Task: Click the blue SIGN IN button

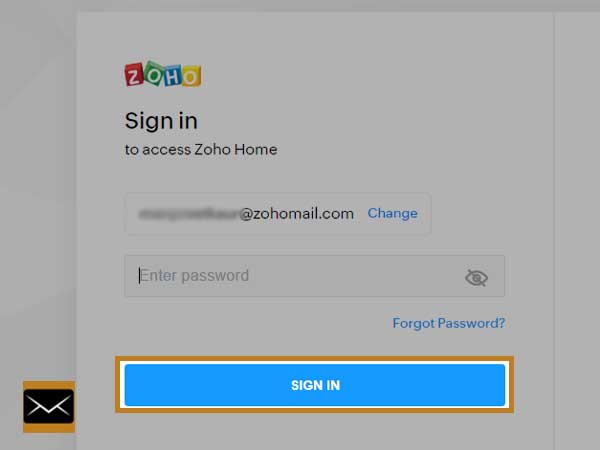Action: [x=315, y=385]
